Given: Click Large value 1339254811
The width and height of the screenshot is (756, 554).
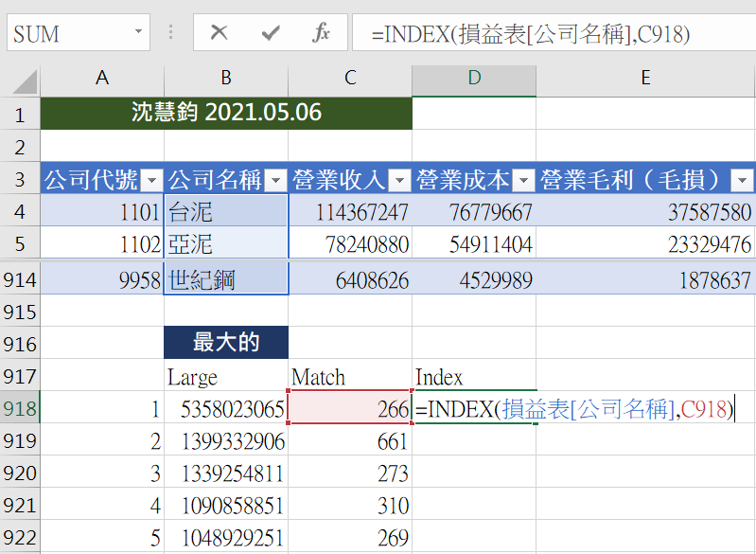Looking at the screenshot, I should (226, 473).
